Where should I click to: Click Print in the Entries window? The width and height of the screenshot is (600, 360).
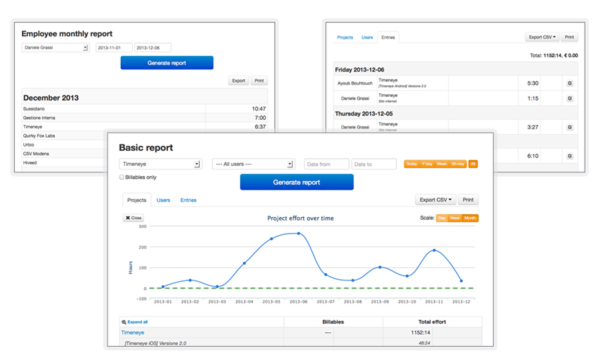569,37
